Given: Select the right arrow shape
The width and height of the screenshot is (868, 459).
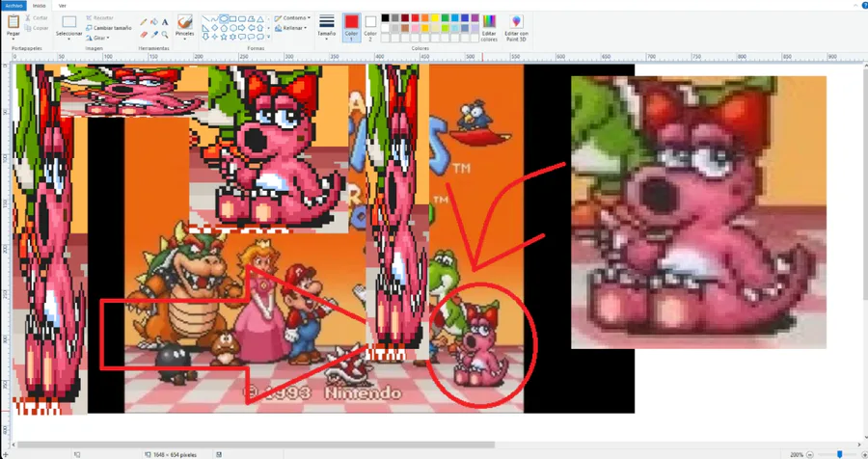Looking at the screenshot, I should point(242,28).
